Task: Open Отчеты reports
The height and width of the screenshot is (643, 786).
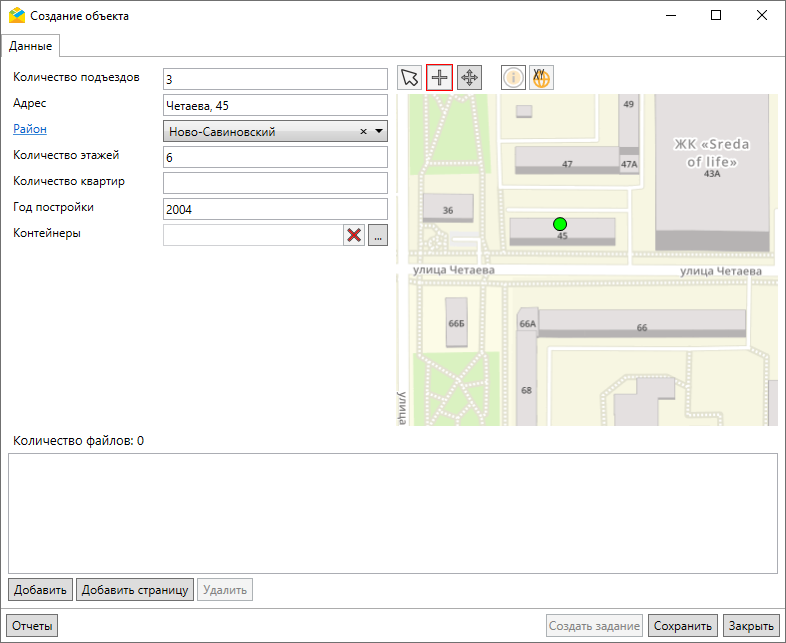Action: coord(32,626)
